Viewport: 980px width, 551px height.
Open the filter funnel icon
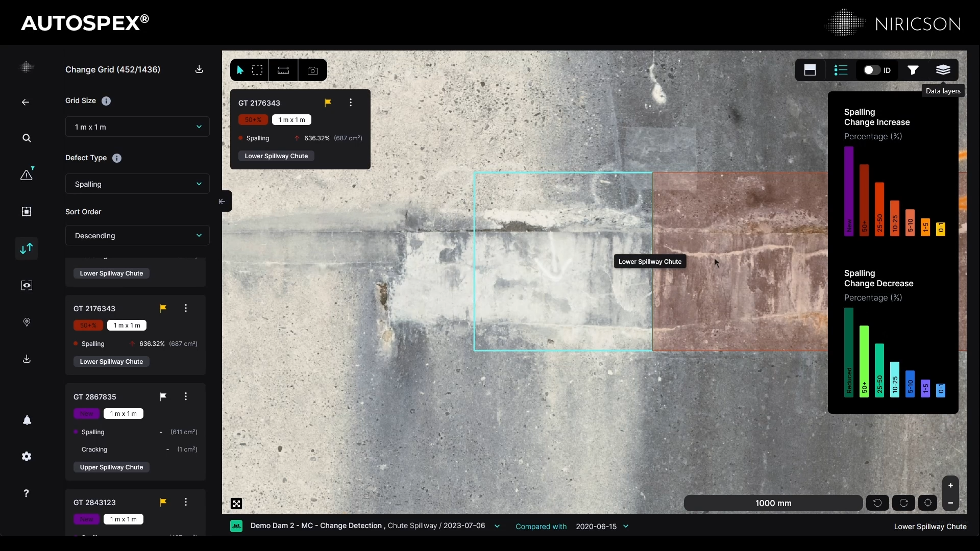(913, 70)
